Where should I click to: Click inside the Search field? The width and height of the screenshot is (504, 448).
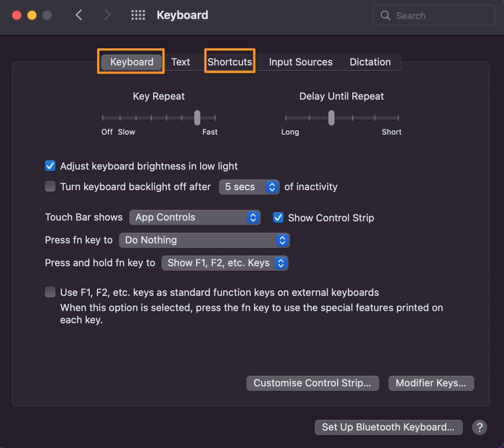pyautogui.click(x=434, y=15)
